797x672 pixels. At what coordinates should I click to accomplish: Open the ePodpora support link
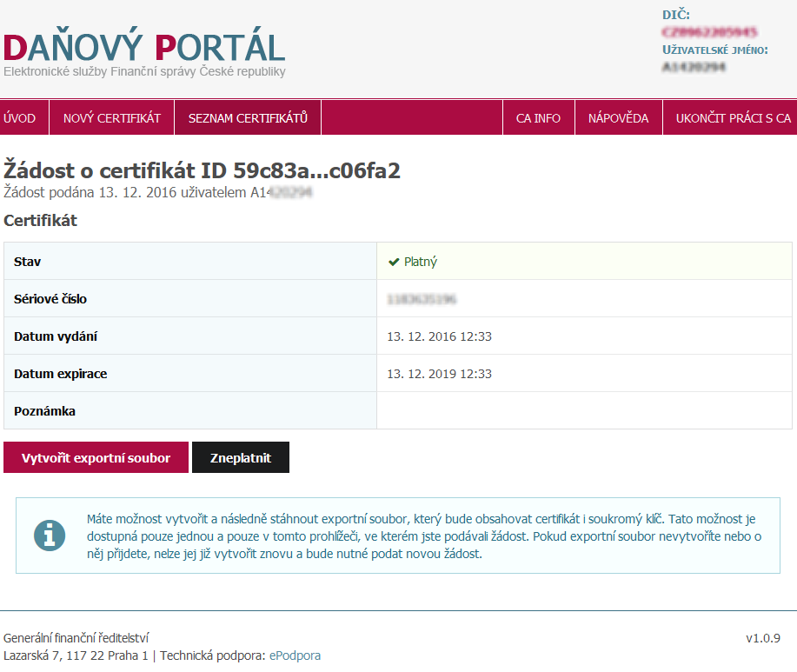pos(295,655)
